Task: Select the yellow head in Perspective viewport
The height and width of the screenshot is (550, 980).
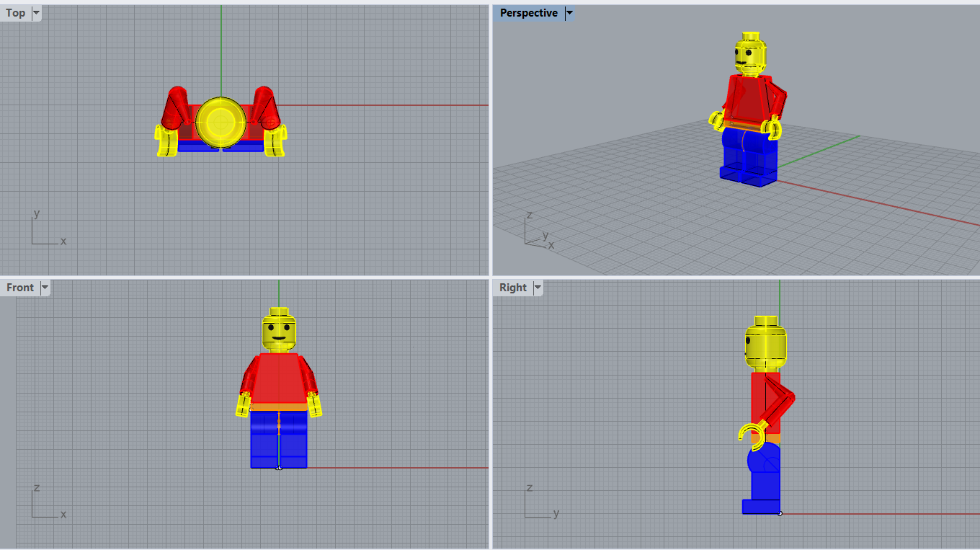Action: pyautogui.click(x=750, y=54)
